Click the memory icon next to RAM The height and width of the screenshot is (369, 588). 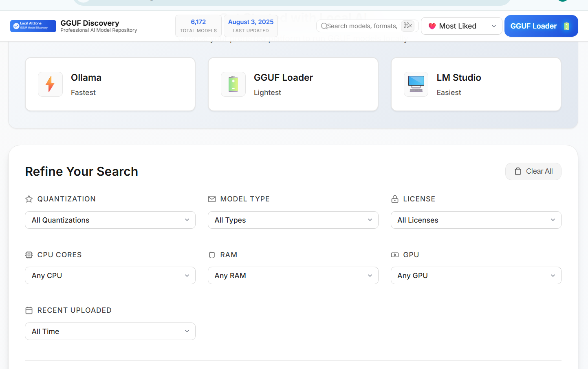pyautogui.click(x=212, y=255)
